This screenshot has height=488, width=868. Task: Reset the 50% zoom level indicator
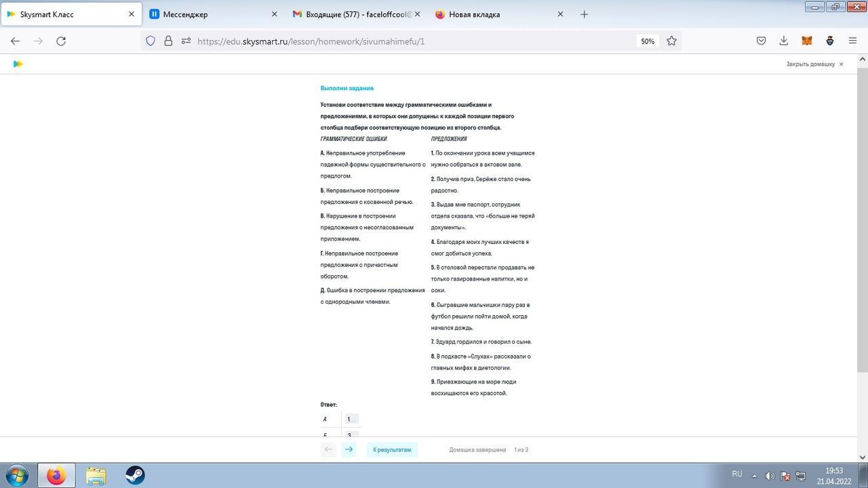tap(648, 41)
